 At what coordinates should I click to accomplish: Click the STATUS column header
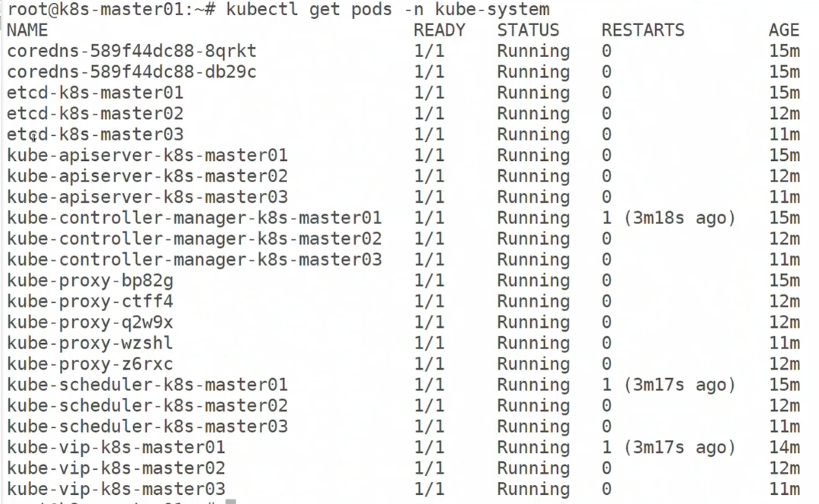point(528,30)
